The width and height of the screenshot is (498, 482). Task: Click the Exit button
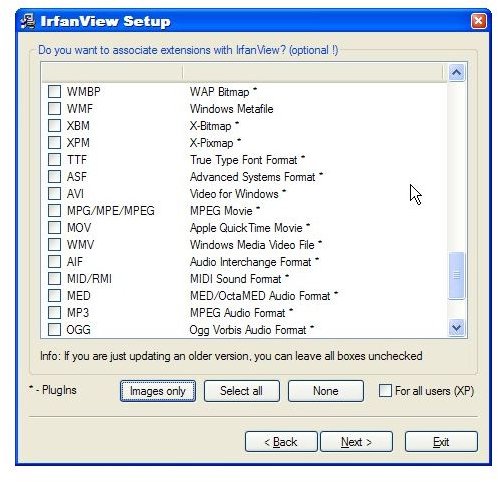[441, 442]
